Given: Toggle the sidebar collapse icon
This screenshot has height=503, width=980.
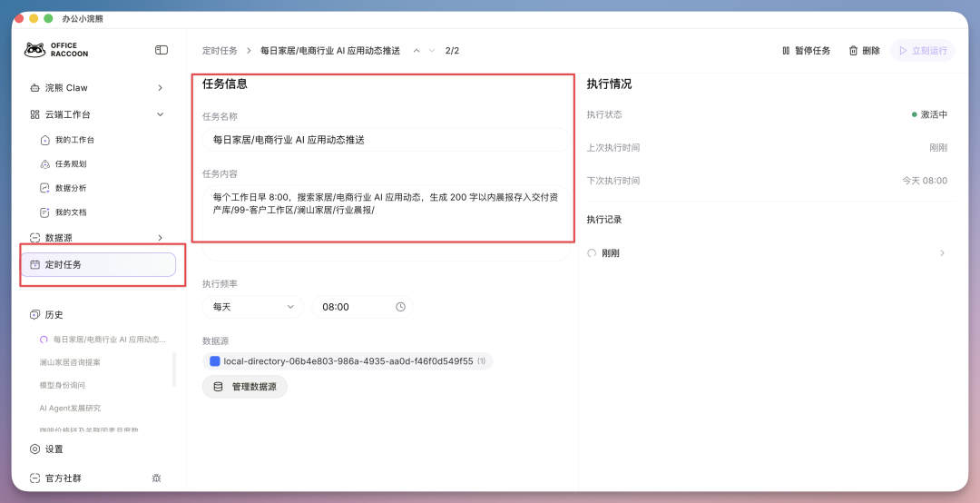Looking at the screenshot, I should [162, 50].
